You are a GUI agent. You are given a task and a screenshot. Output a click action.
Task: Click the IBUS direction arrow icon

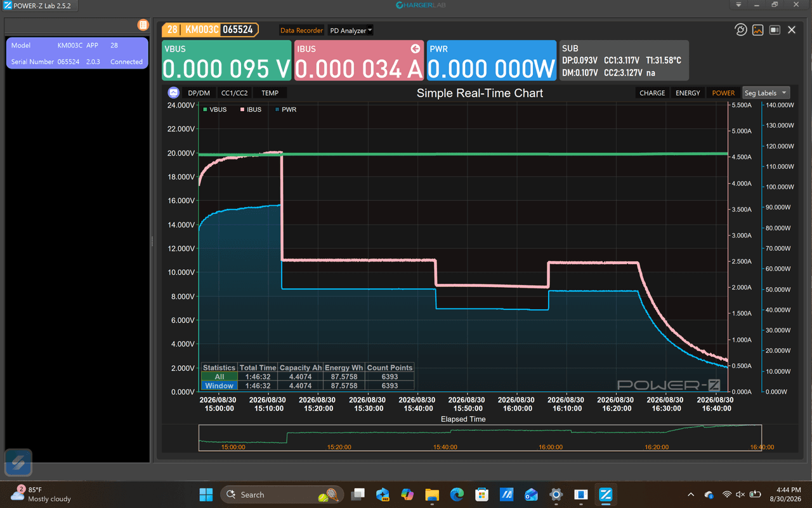coord(416,48)
